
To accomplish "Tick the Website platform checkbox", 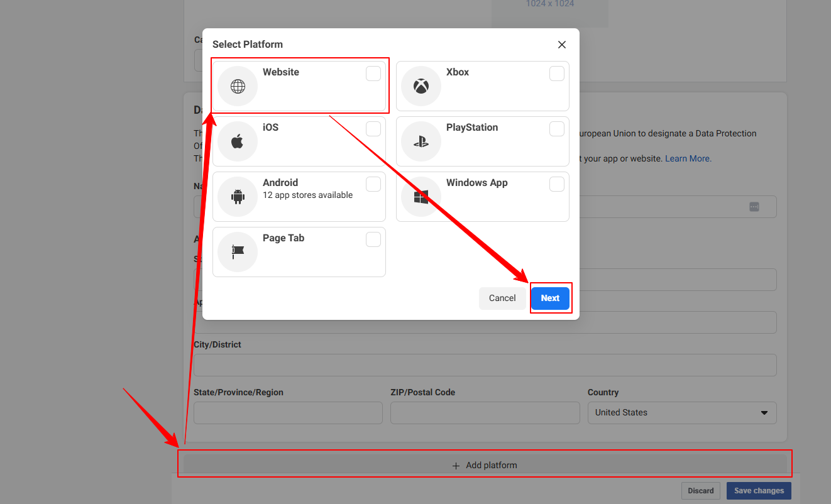I will pos(373,74).
